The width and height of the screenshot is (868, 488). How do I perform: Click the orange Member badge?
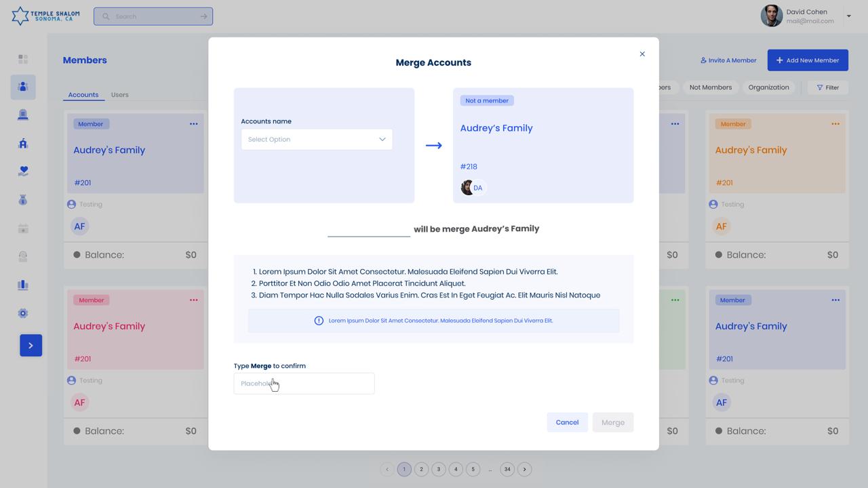(733, 124)
